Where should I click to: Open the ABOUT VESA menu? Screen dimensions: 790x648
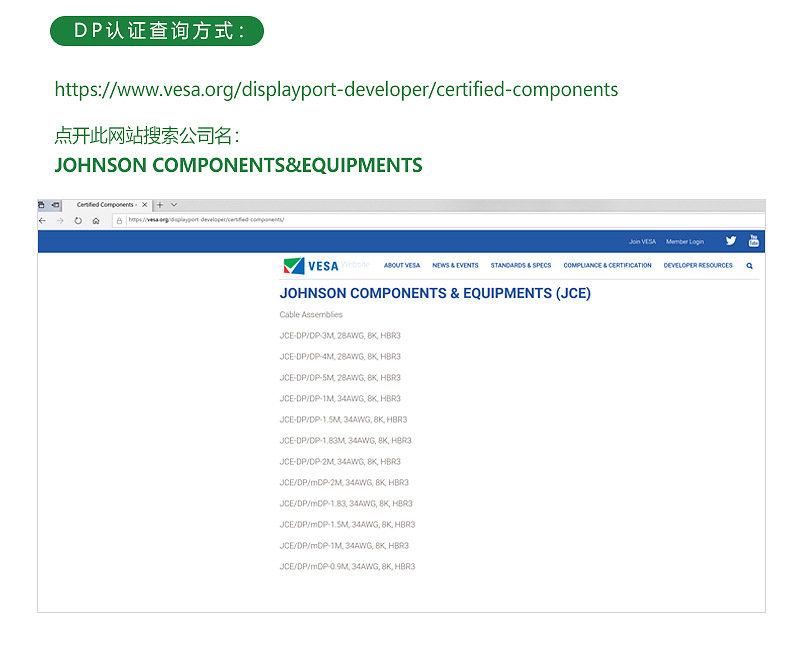coord(402,266)
